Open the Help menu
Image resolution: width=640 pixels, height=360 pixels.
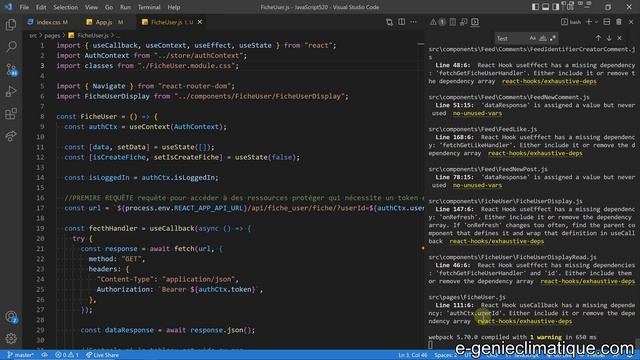pyautogui.click(x=173, y=7)
